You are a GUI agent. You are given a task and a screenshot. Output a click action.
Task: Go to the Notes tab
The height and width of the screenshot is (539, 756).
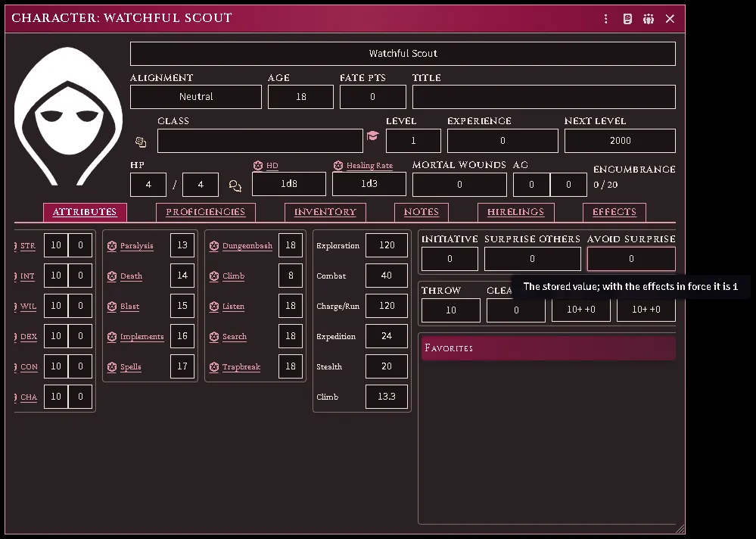click(x=422, y=212)
